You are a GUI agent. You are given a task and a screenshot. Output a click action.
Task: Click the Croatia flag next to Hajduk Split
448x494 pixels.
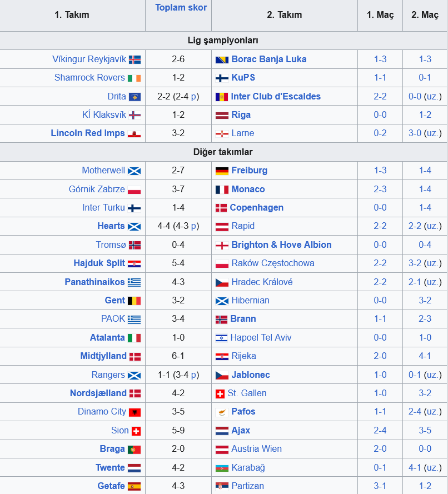(134, 264)
